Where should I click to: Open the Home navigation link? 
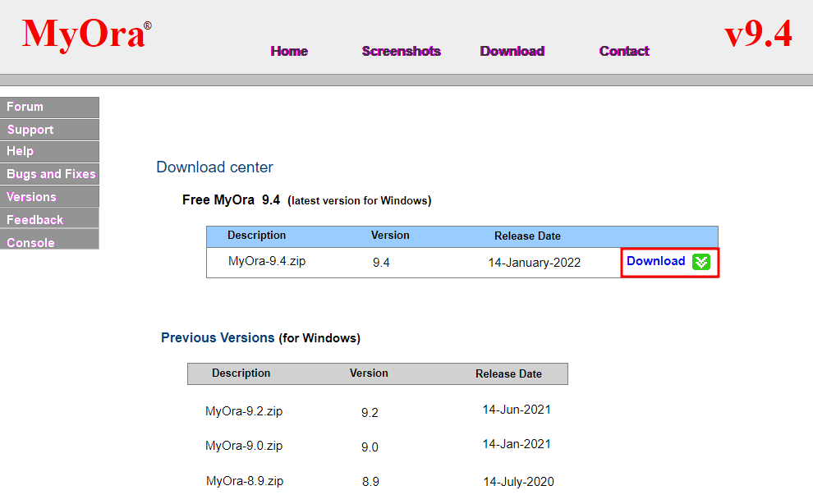click(289, 51)
